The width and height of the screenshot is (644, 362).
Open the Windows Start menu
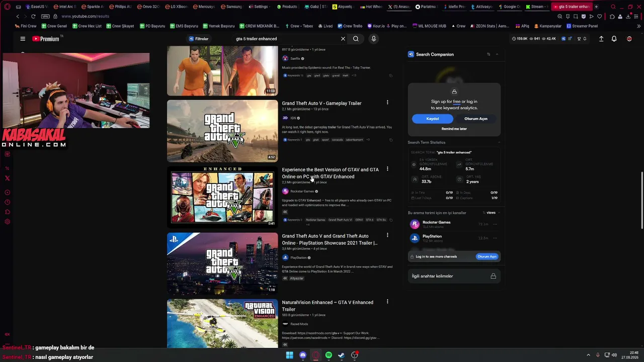289,355
